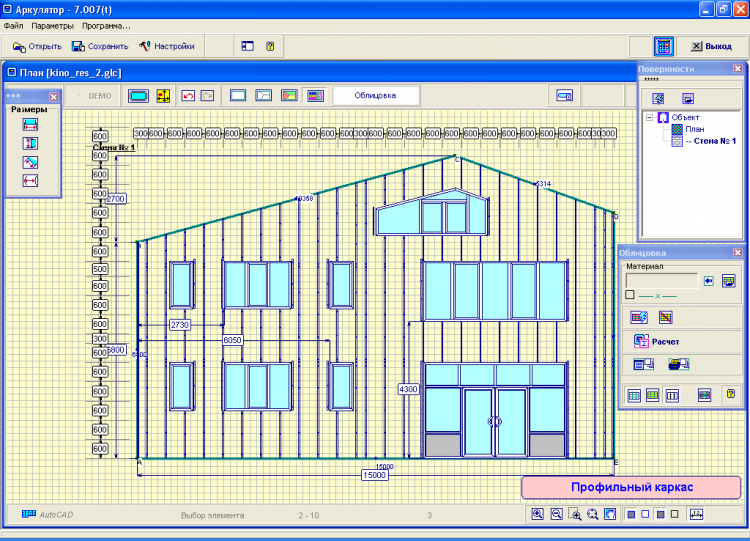750x541 pixels.
Task: Zoom in with the plus magnifier icon
Action: [537, 514]
